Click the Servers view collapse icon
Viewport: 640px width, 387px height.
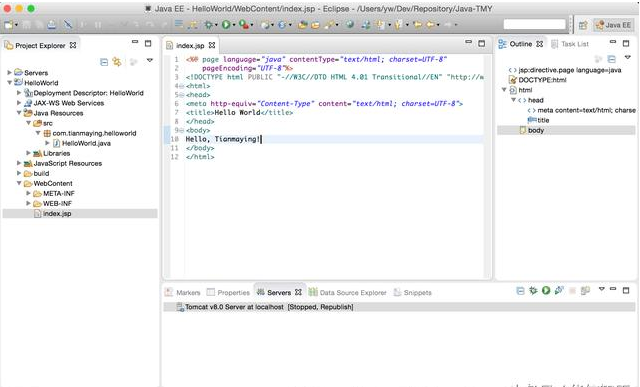pos(520,291)
